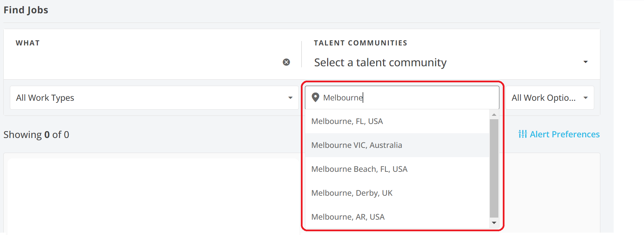Select Melbourne VIC, Australia suggestion
Screen dimensions: 644x235
(x=357, y=145)
